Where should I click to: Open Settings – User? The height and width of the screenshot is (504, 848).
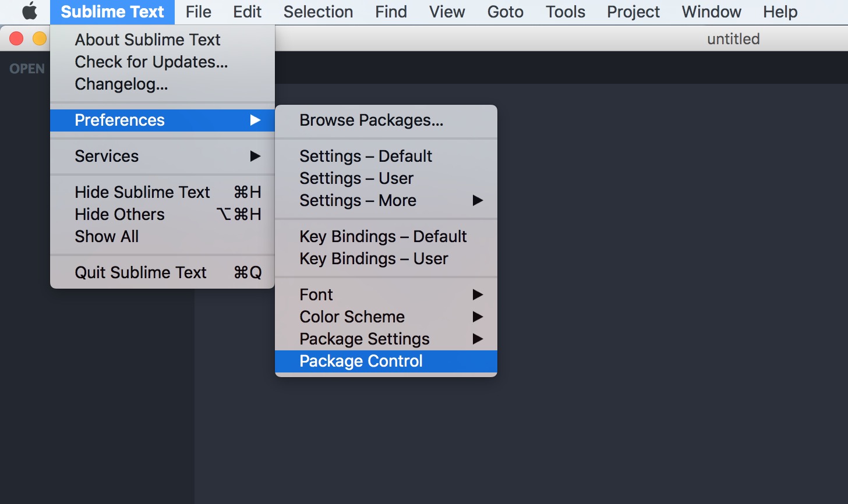point(386,178)
